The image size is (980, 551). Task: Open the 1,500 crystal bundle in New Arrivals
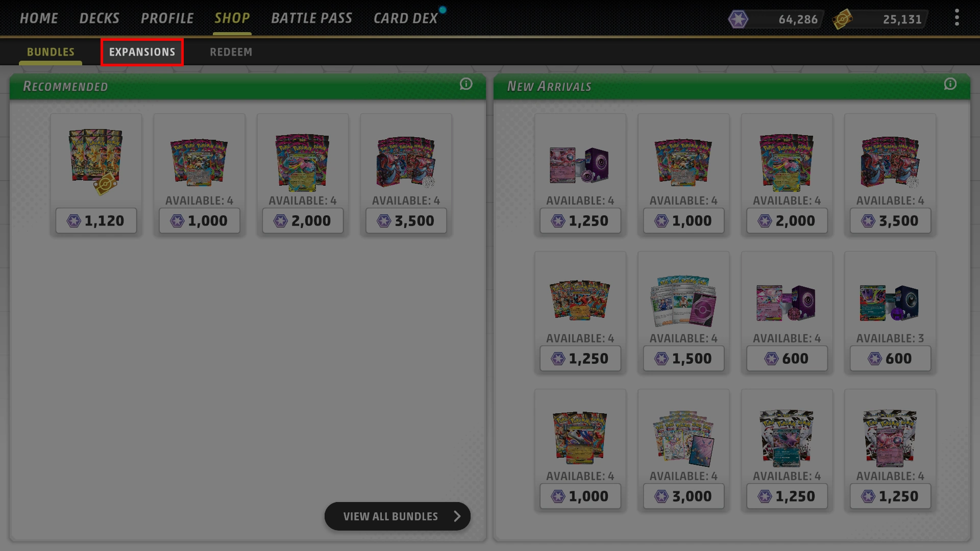tap(683, 312)
